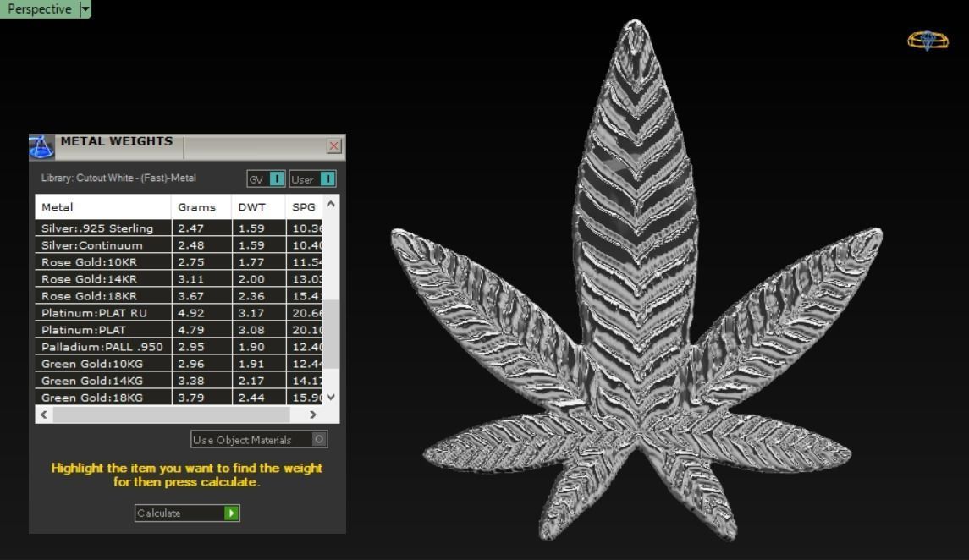The height and width of the screenshot is (560, 969).
Task: Click the green play arrow on Calculate
Action: point(232,513)
